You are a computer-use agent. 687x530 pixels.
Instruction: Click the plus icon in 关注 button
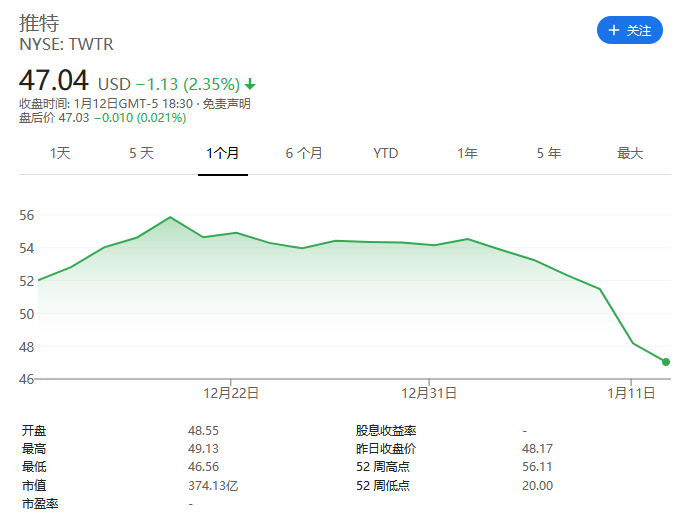click(612, 31)
